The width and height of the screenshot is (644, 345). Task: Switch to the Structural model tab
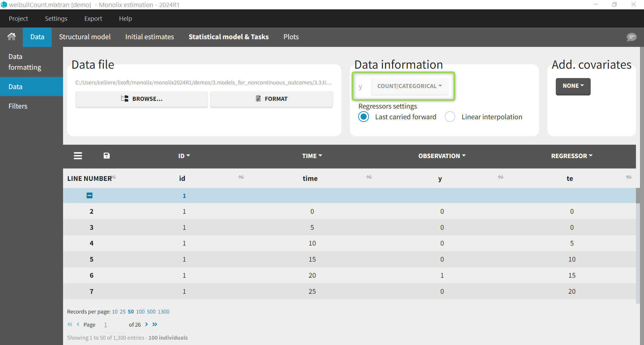[x=85, y=37]
